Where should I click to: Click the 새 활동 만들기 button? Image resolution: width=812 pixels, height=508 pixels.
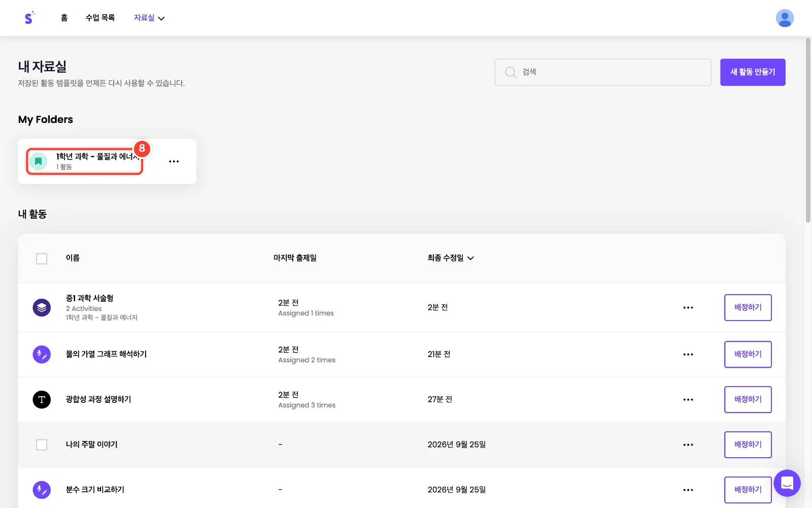[753, 72]
